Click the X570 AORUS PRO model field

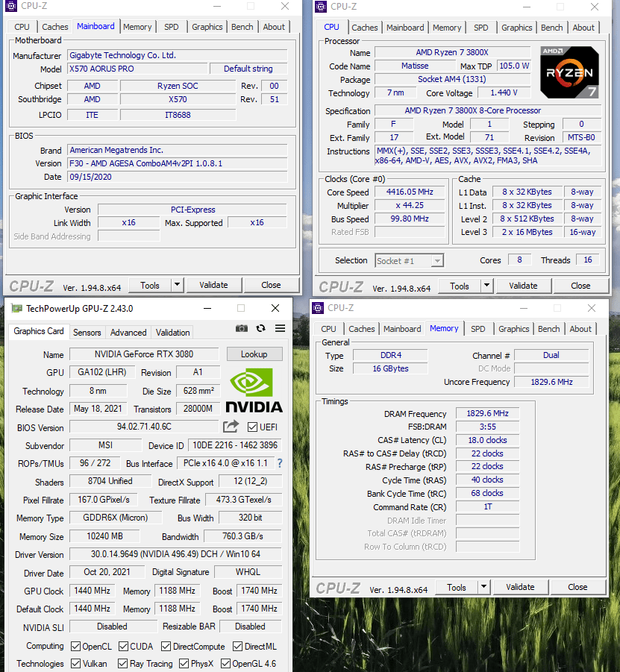click(x=137, y=69)
